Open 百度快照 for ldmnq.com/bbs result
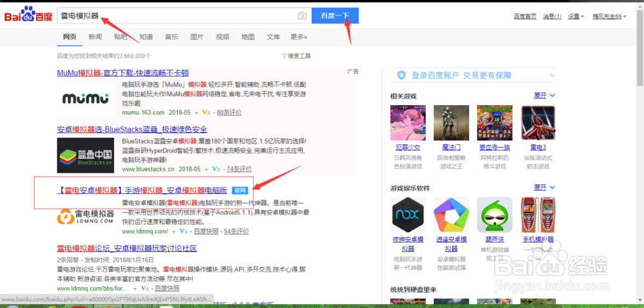Screen dimensions: 644x308 pos(167,288)
